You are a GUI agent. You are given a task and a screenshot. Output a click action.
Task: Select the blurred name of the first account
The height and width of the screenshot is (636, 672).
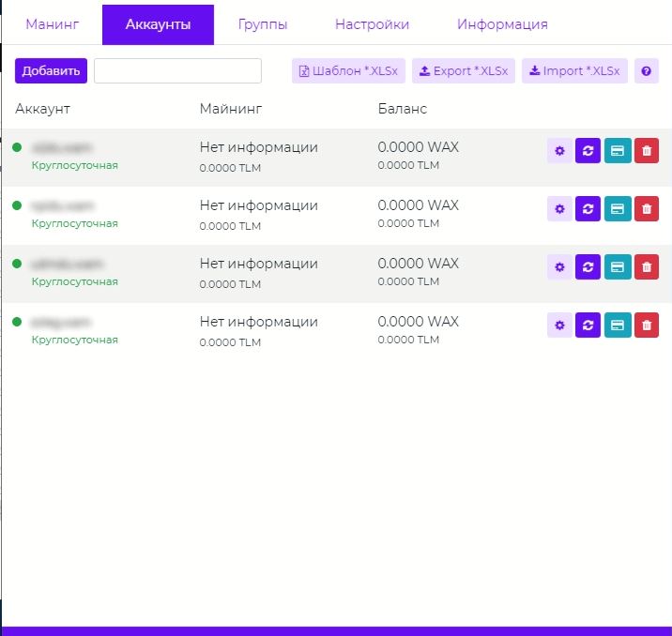(x=62, y=148)
